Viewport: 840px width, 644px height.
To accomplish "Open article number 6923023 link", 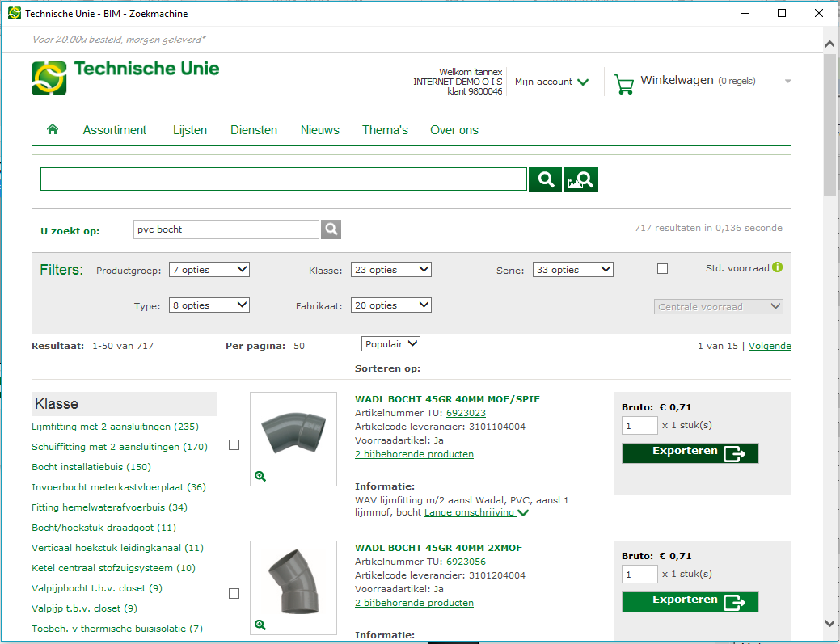I will 466,413.
